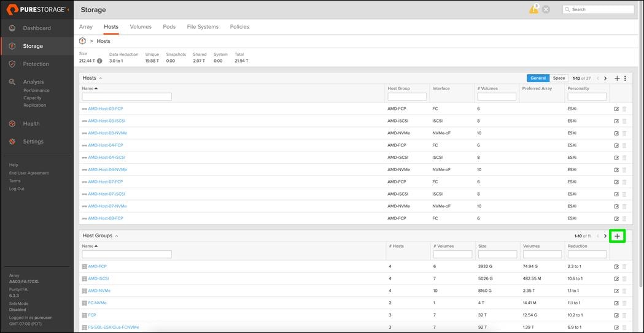Screen dimensions: 644x333
Task: Collapse the Host Groups panel
Action: pyautogui.click(x=117, y=236)
